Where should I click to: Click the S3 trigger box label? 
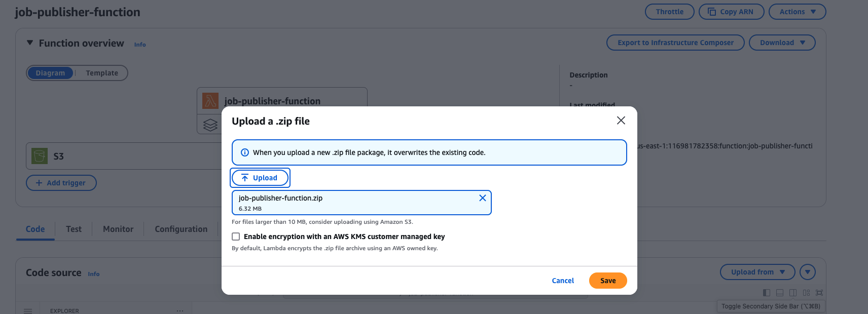(x=59, y=156)
